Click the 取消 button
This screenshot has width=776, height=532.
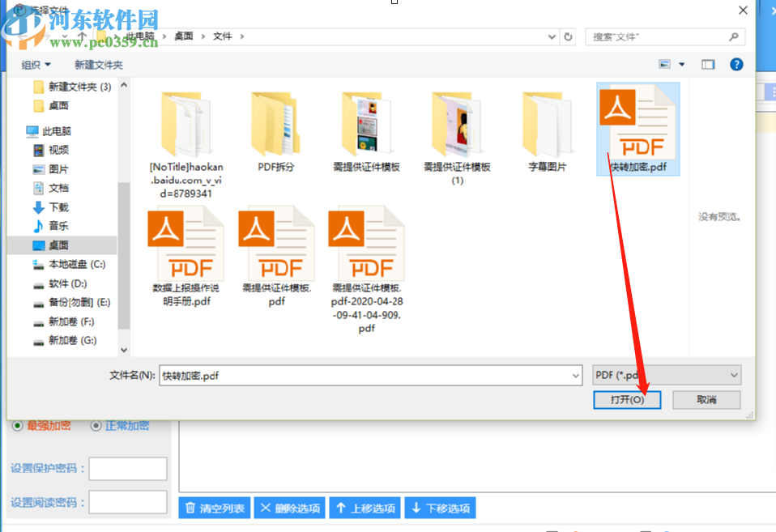(x=706, y=399)
